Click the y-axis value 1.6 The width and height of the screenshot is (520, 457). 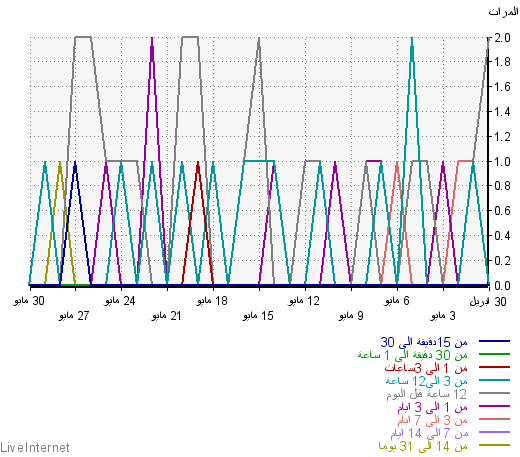pos(502,87)
